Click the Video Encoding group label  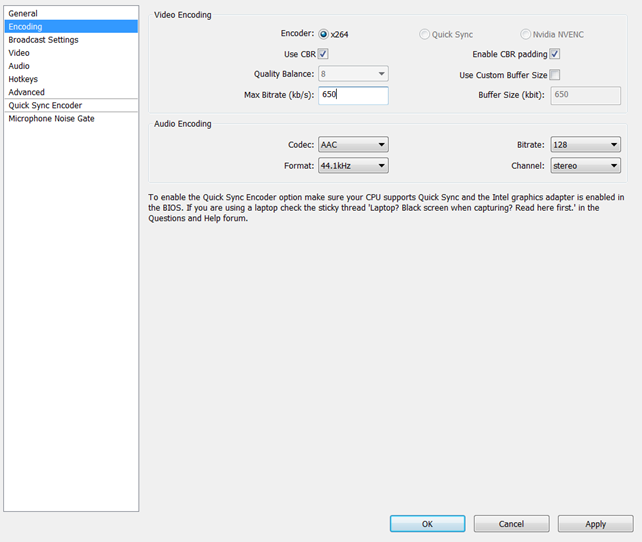coord(183,15)
